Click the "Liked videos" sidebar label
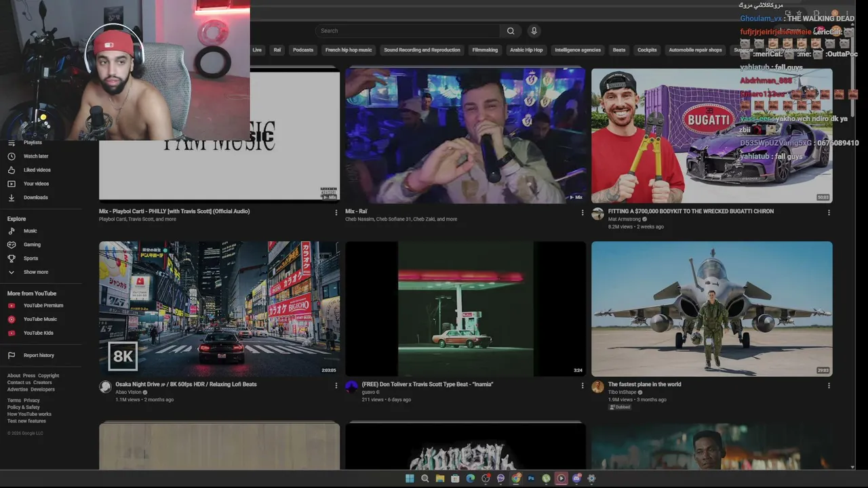Screen dimensions: 868x488 pyautogui.click(x=37, y=170)
